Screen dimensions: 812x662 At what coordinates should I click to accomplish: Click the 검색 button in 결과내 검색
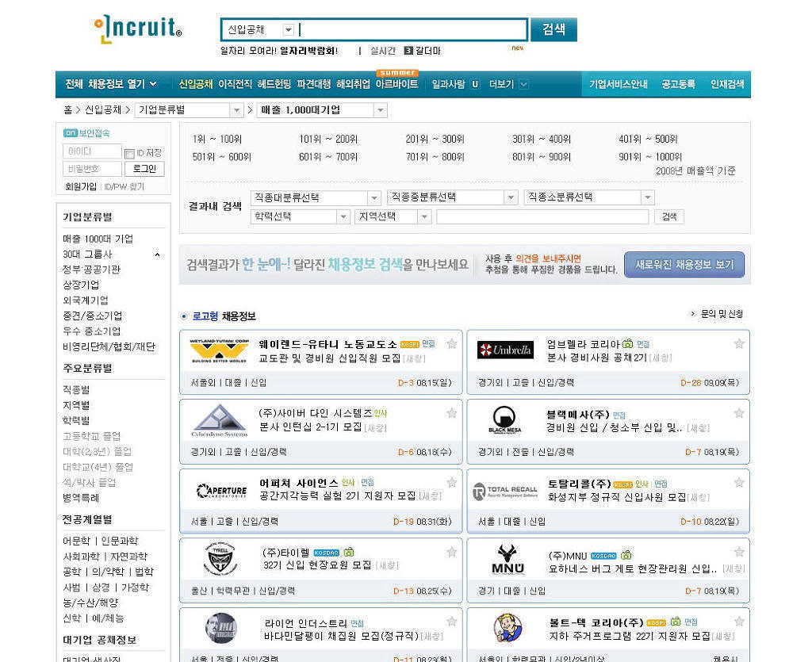[669, 217]
